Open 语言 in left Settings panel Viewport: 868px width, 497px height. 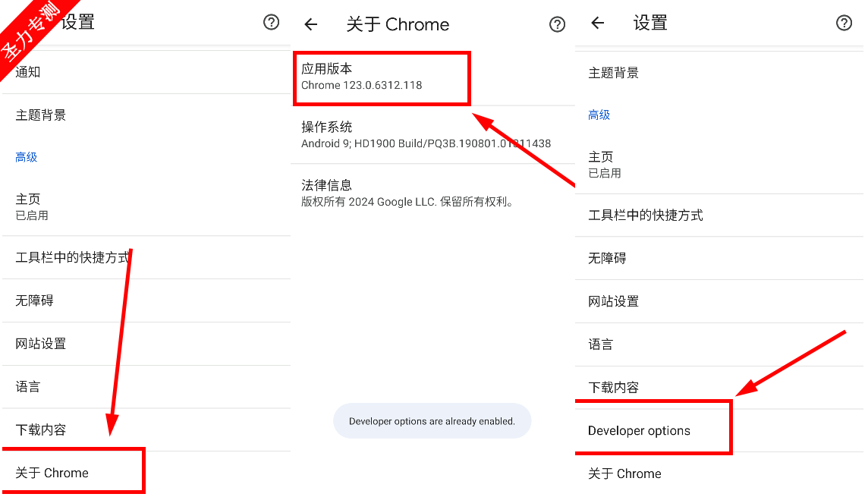point(146,387)
